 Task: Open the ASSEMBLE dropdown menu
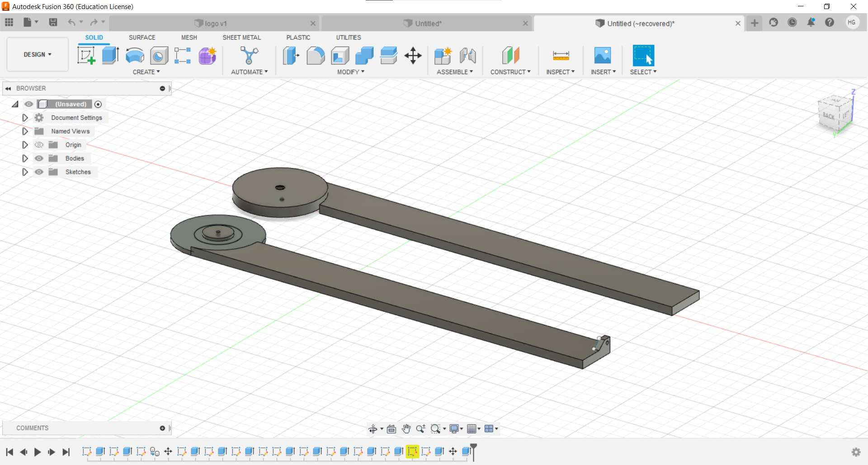pyautogui.click(x=454, y=72)
